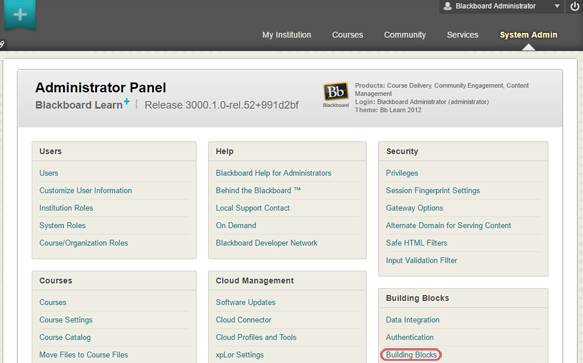Click the user avatar icon beside Blackboard Administrator

click(x=448, y=6)
